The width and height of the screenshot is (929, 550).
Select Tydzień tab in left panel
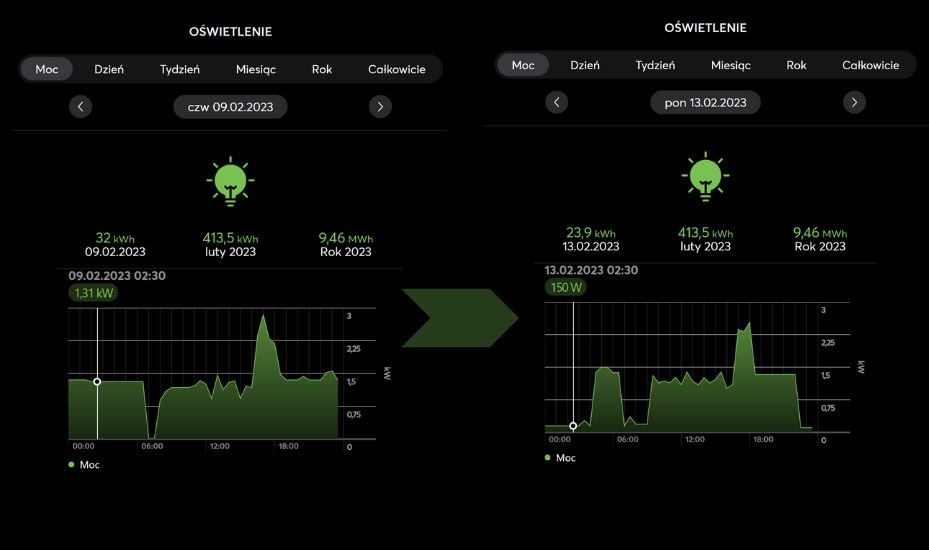point(180,69)
